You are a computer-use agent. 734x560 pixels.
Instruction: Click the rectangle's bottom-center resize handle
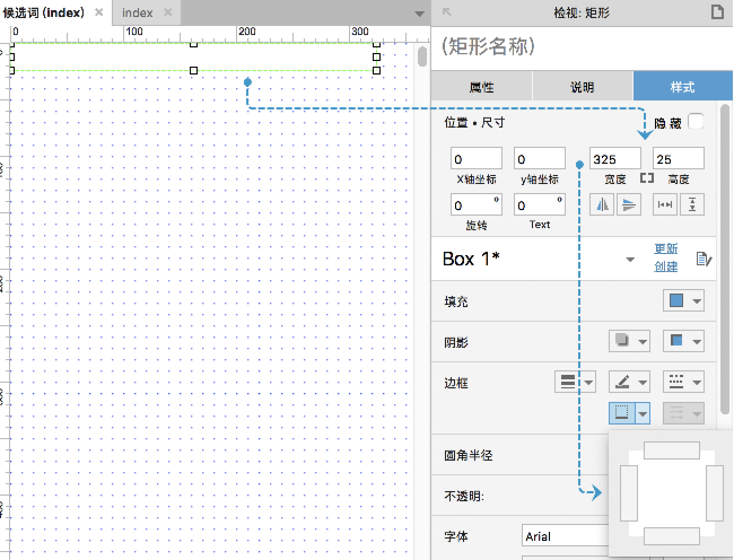click(x=194, y=71)
